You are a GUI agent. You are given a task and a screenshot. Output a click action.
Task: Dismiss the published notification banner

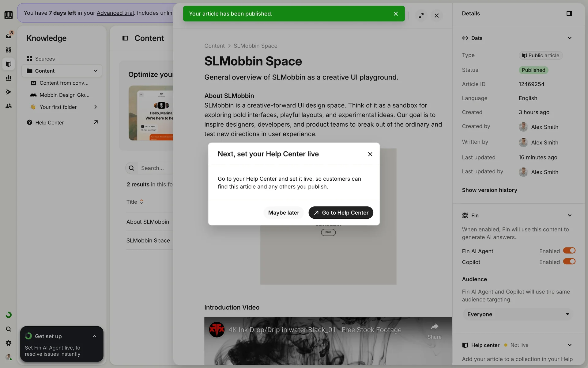pos(396,14)
